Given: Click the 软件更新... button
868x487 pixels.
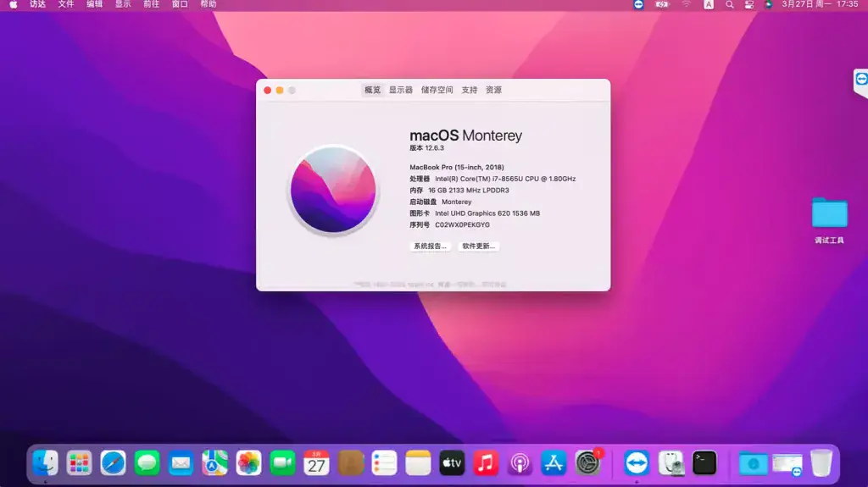Looking at the screenshot, I should click(479, 246).
